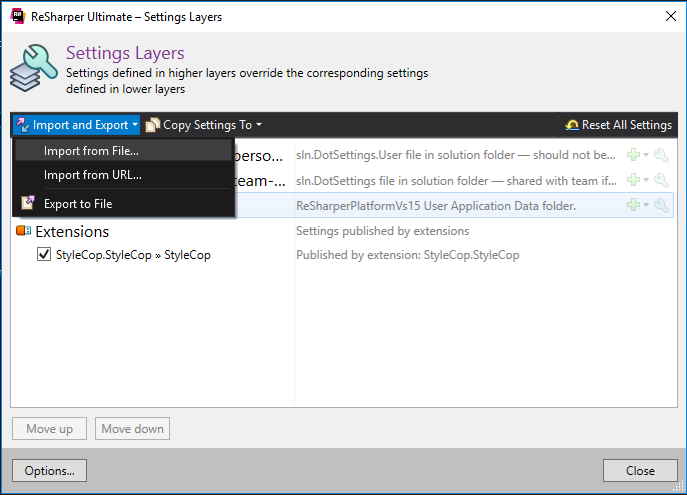Uncheck the StyleCop.StyleCop checkbox
Image resolution: width=687 pixels, height=495 pixels.
point(44,255)
